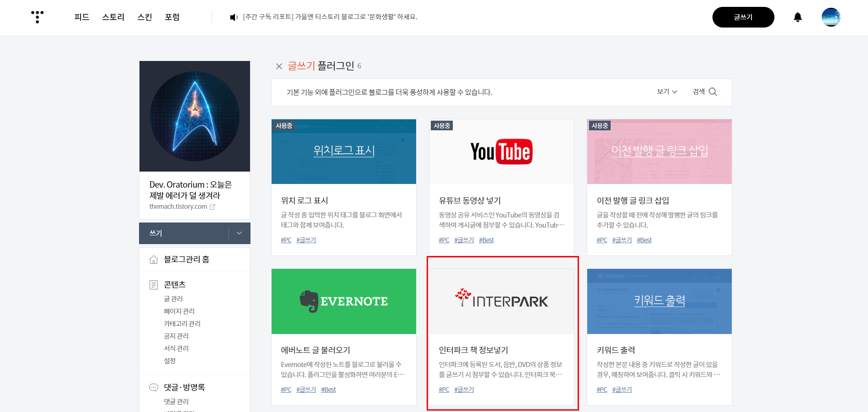Expand the arrow beside 쓰기 button
Viewport: 868px width, 412px height.
tap(239, 233)
